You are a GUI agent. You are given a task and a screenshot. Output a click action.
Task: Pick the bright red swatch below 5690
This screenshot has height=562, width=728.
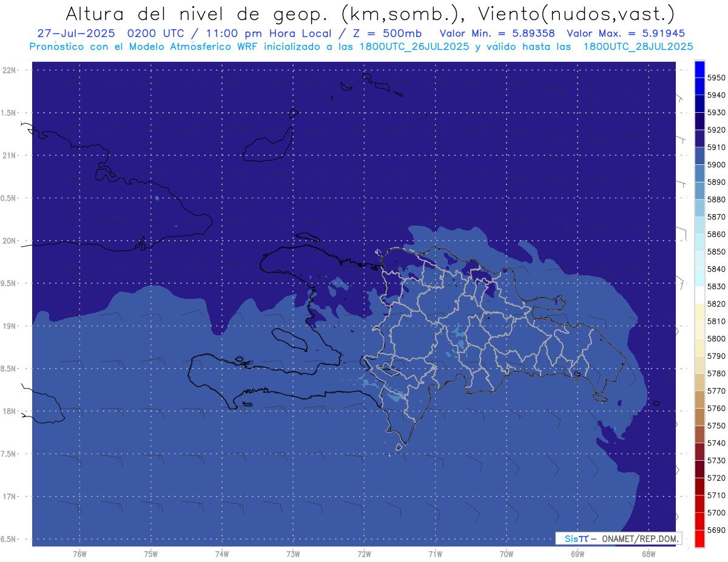699,538
